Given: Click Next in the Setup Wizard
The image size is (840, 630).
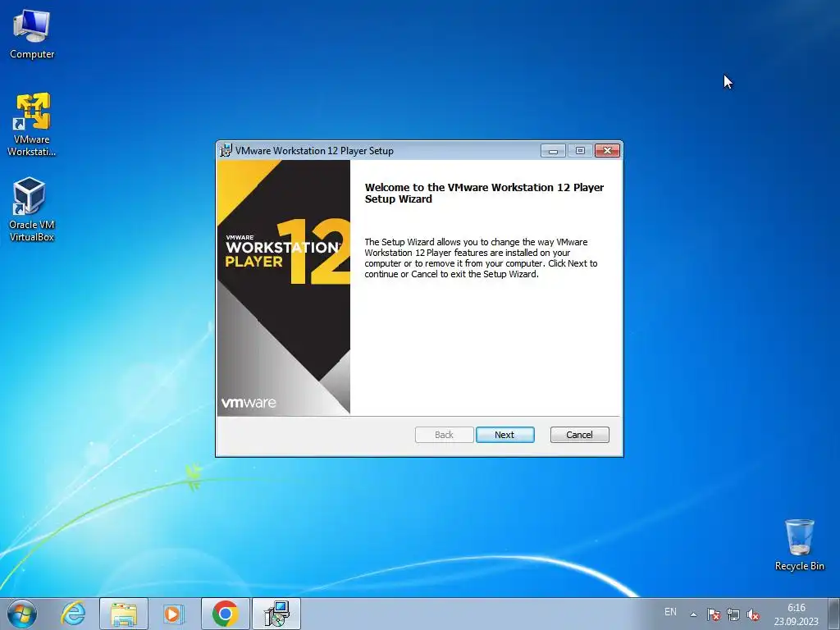Looking at the screenshot, I should click(504, 435).
